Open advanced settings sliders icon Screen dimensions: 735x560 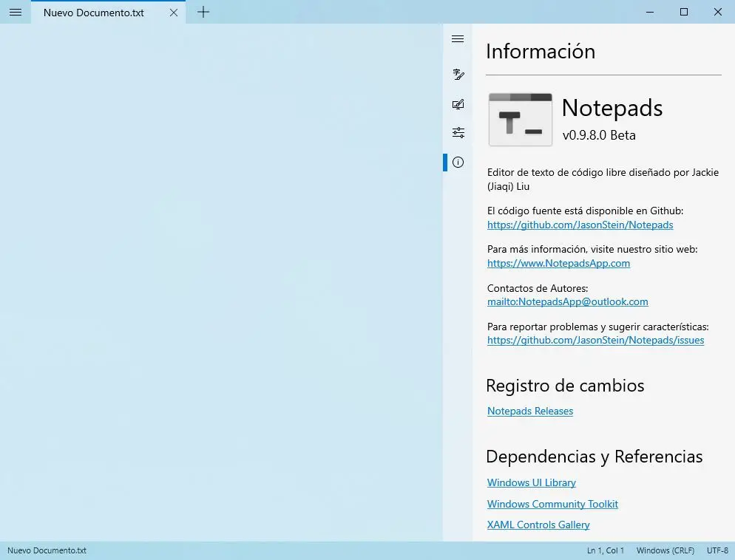coord(458,133)
